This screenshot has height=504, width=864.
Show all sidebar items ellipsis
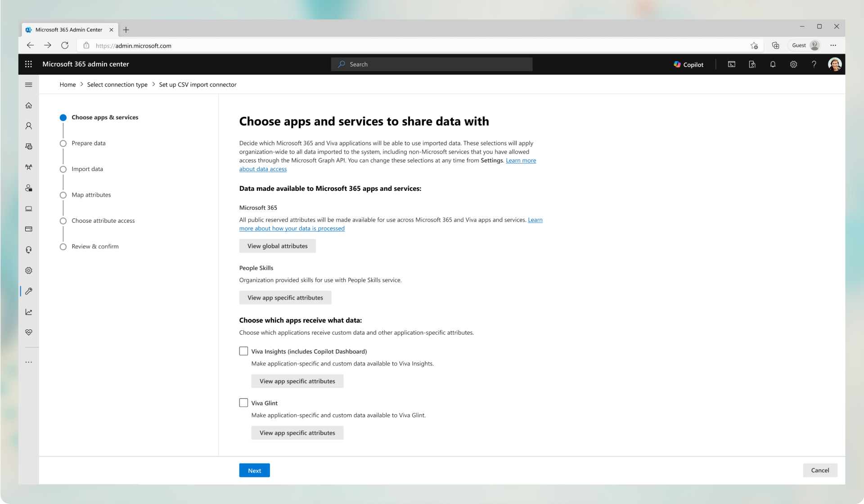(28, 362)
